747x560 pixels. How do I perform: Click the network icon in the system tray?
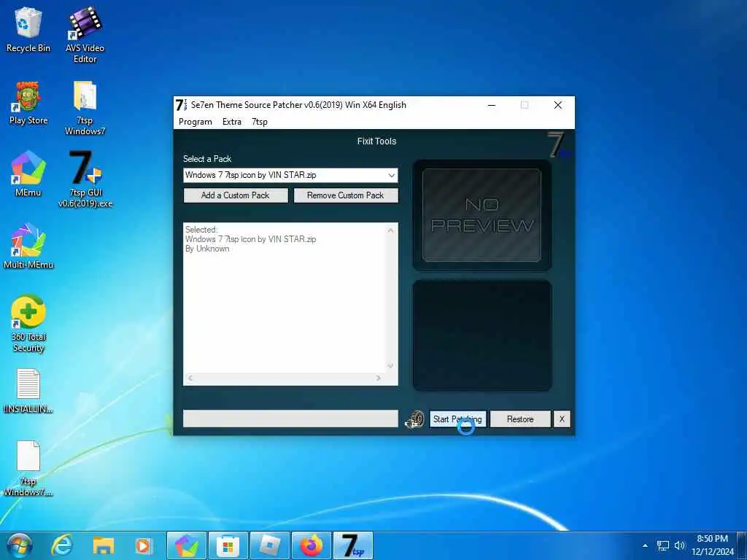pos(662,545)
